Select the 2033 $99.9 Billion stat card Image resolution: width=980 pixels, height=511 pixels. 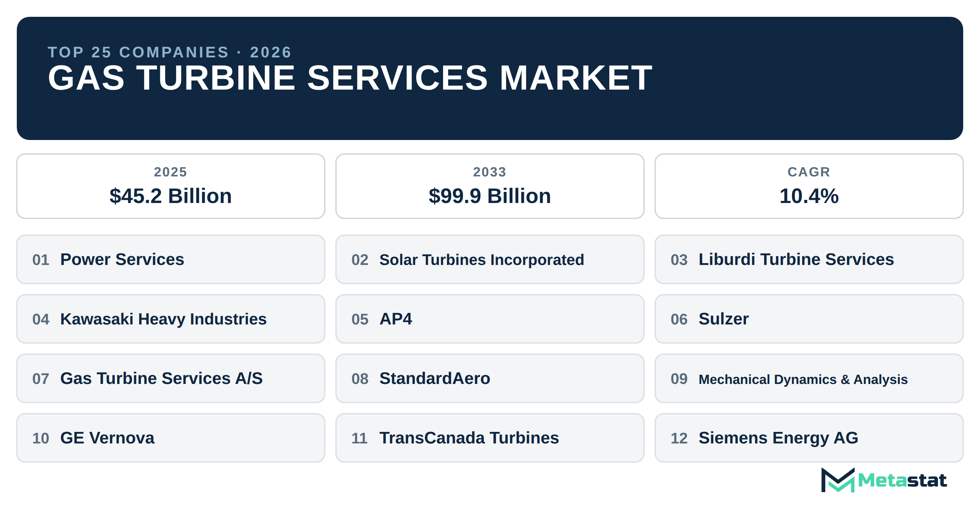click(490, 186)
